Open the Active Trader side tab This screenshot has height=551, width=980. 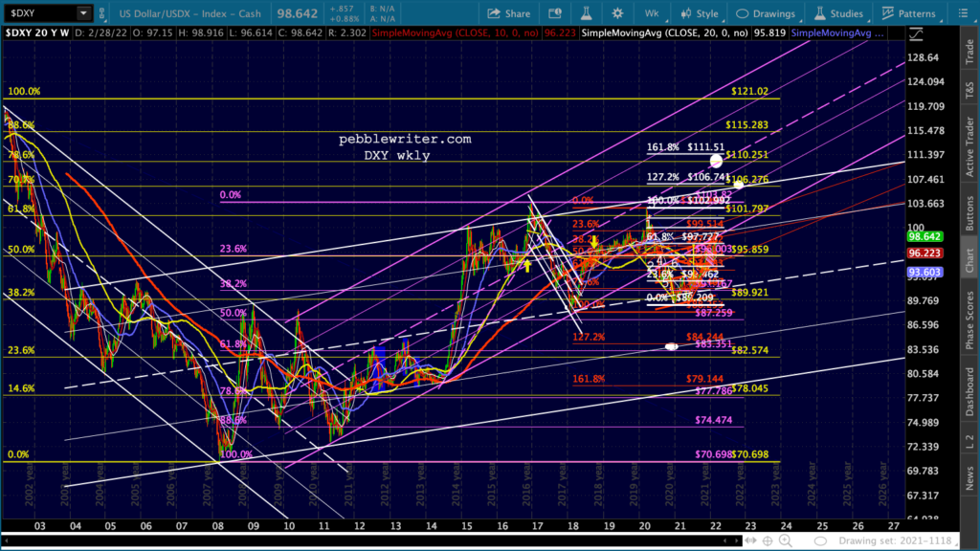(969, 147)
